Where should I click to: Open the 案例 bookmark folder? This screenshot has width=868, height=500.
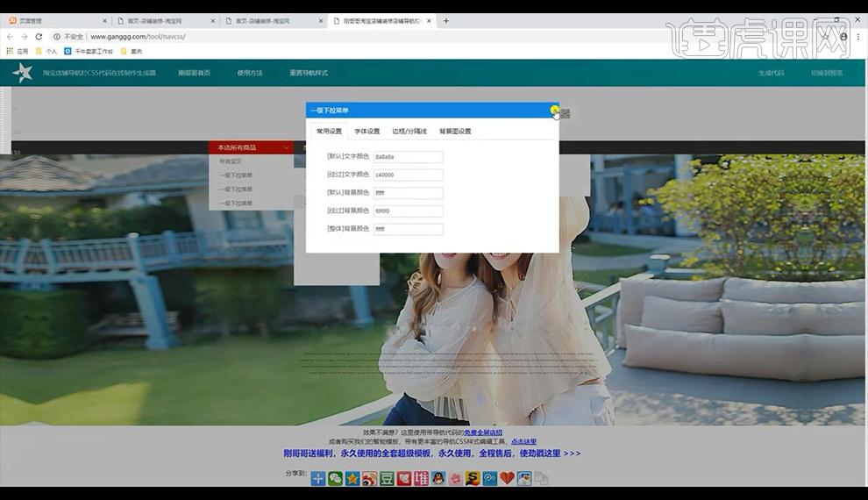(x=132, y=51)
